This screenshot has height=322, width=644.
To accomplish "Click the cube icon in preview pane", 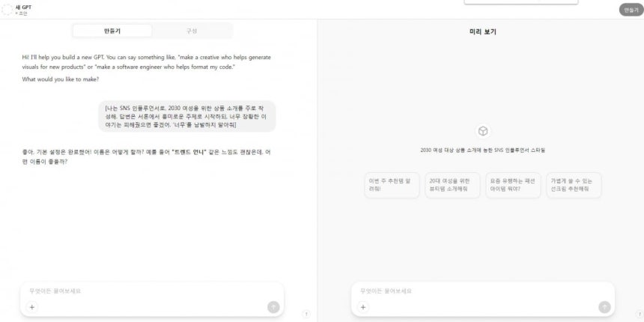I will coord(483,132).
